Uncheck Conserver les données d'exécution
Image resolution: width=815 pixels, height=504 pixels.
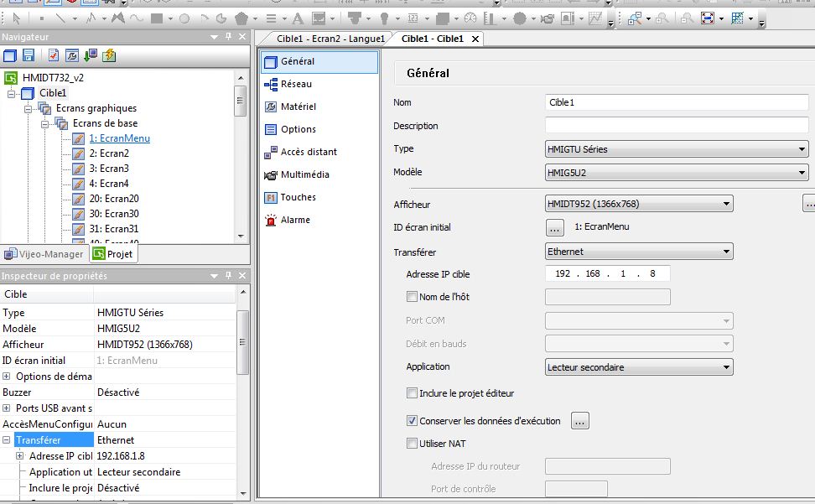pyautogui.click(x=412, y=421)
